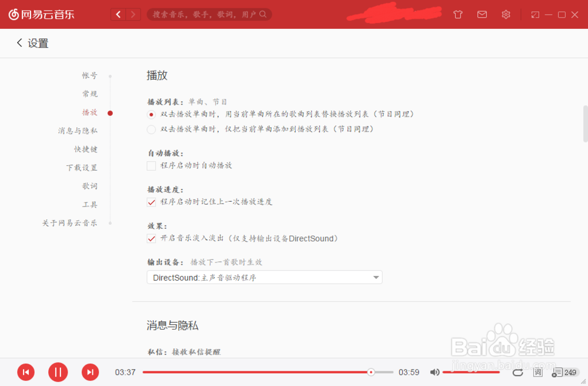Click the 播放 section heading
588x386 pixels.
(x=157, y=75)
